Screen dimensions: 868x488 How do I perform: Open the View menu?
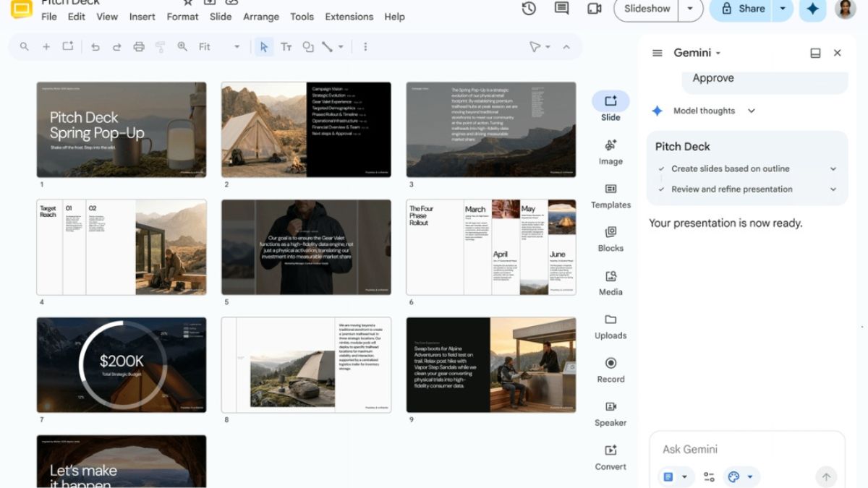pos(107,17)
